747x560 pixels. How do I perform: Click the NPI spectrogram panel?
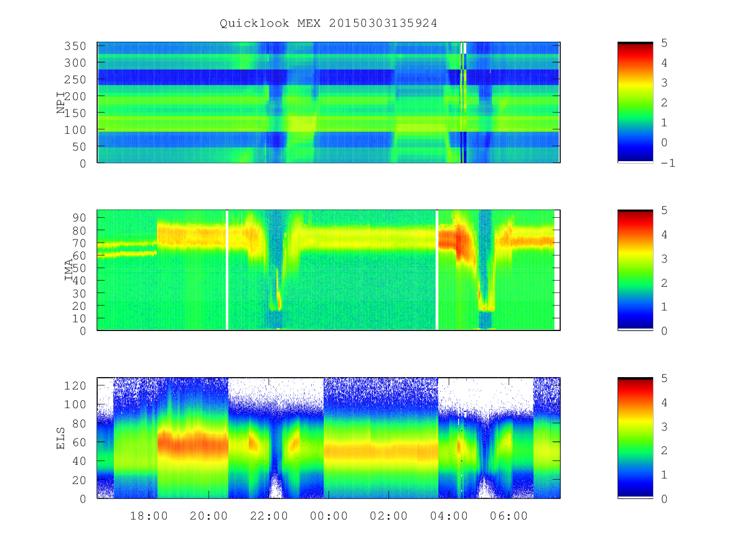329,103
